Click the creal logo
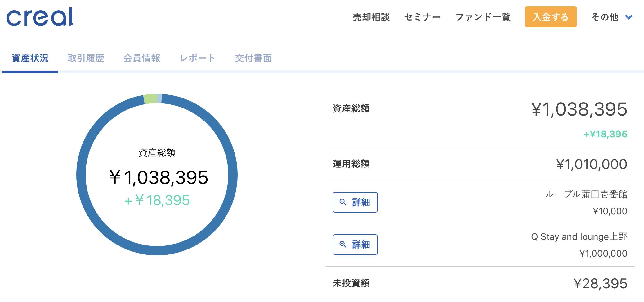644x302 pixels. (x=40, y=17)
